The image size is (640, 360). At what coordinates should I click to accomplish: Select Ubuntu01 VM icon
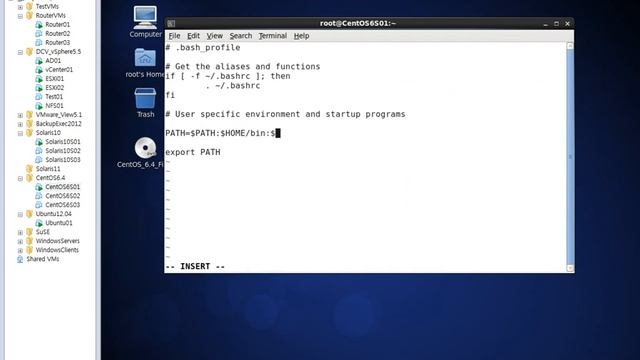[39, 223]
